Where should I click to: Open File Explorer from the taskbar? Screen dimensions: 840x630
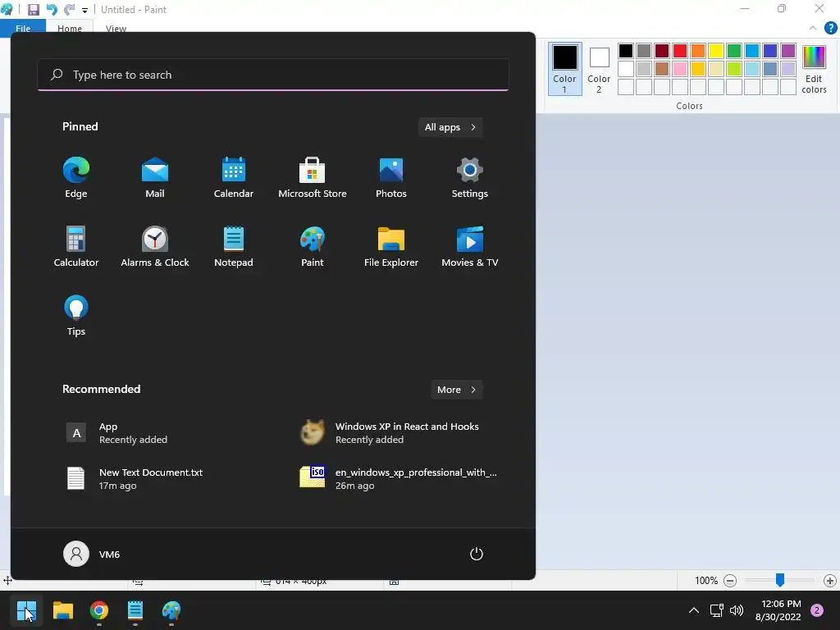point(62,610)
